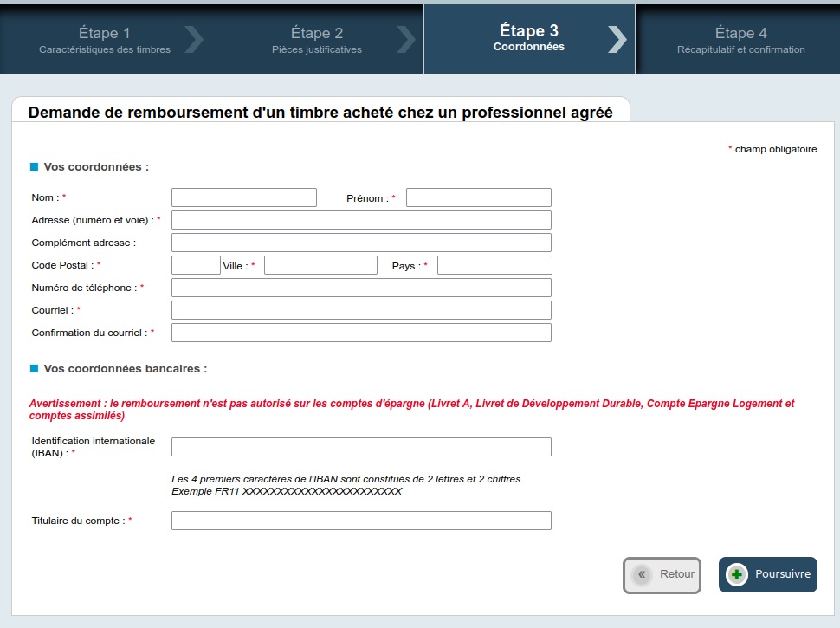Viewport: 840px width, 628px height.
Task: Select the Numéro de téléphone field
Action: [361, 288]
